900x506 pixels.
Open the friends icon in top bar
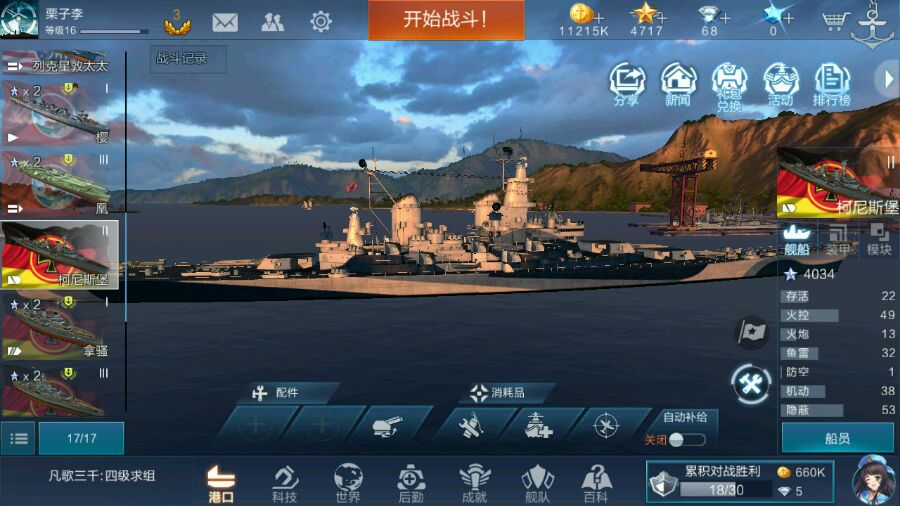point(273,22)
